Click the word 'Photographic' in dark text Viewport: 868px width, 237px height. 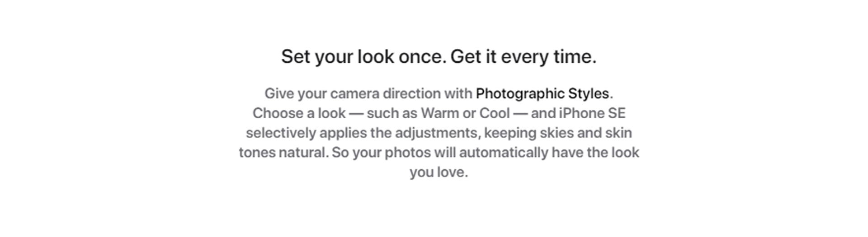pyautogui.click(x=520, y=93)
